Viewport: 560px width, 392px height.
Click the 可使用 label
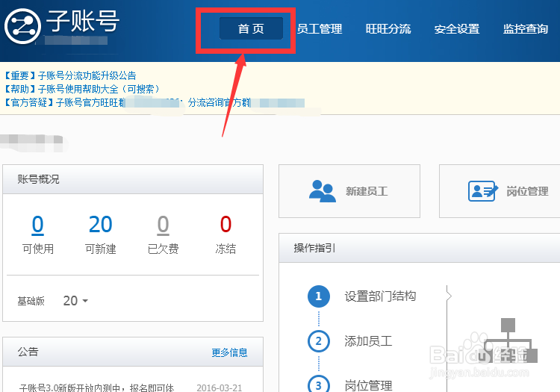click(x=38, y=249)
